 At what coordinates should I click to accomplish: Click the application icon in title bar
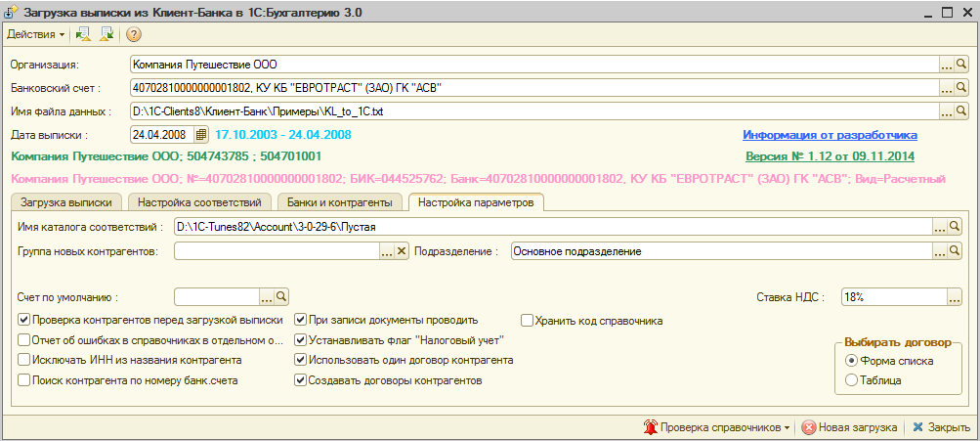(x=12, y=13)
